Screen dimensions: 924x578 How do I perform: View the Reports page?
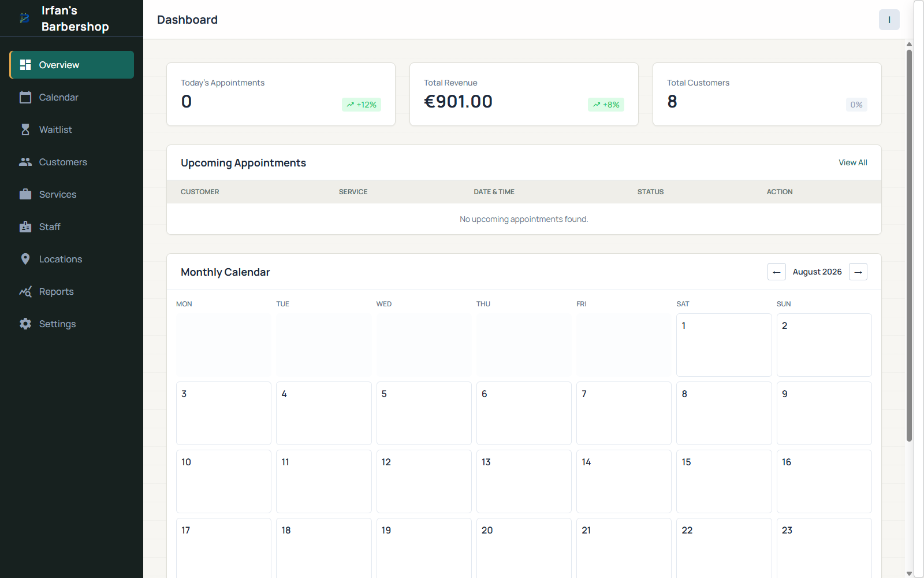[x=72, y=291]
